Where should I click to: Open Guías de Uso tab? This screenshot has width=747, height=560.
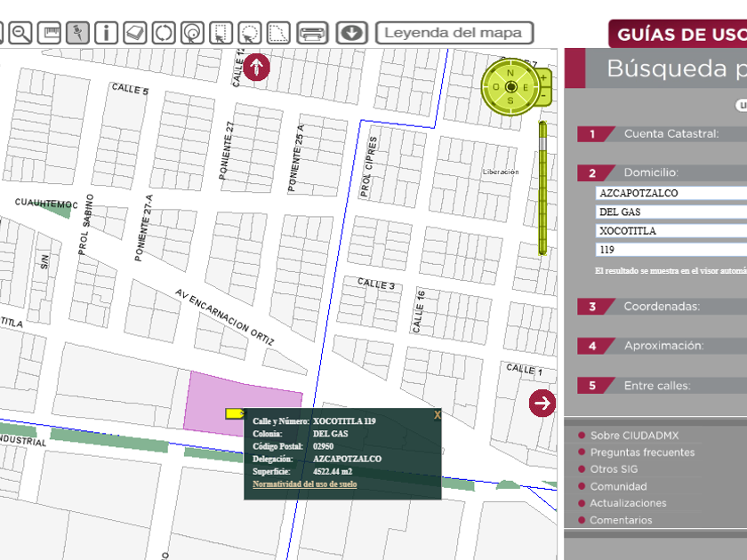(679, 35)
